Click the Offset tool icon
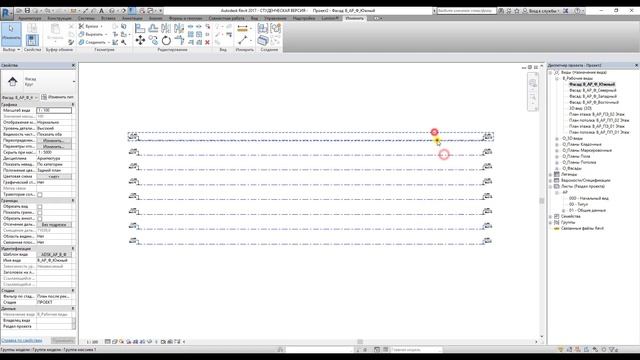Viewport: 640px width, 360px height. [153, 28]
